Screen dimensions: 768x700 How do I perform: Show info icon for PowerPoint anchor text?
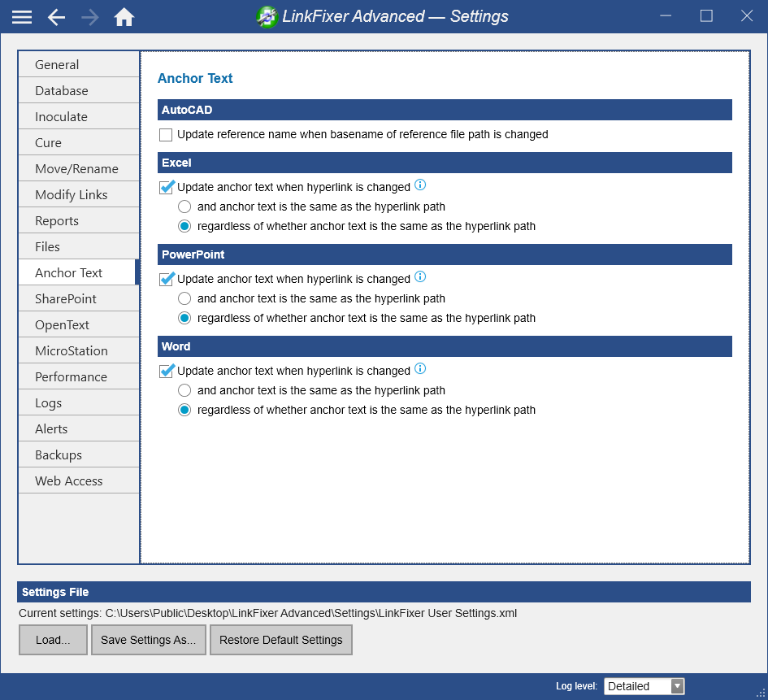click(x=420, y=276)
